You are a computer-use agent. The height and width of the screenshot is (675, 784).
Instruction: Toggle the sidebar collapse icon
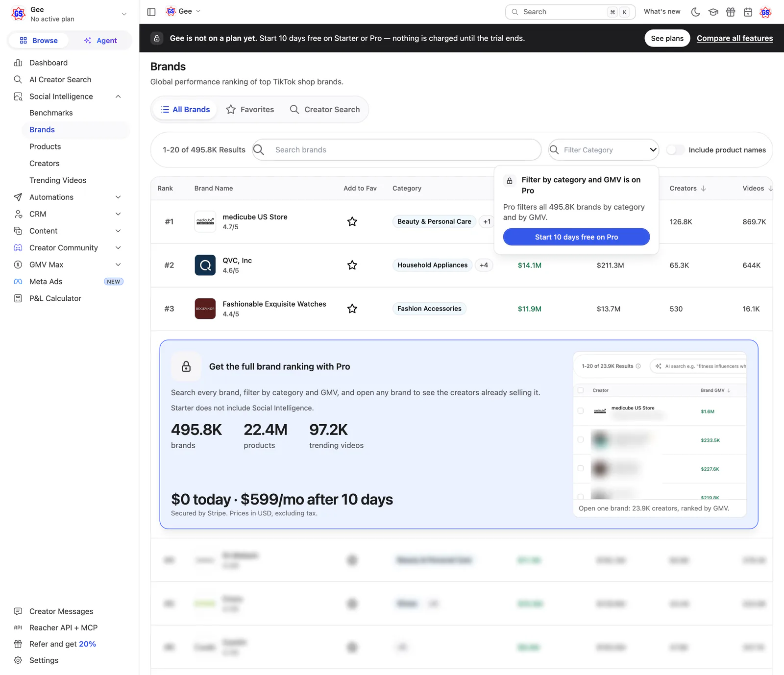[151, 12]
